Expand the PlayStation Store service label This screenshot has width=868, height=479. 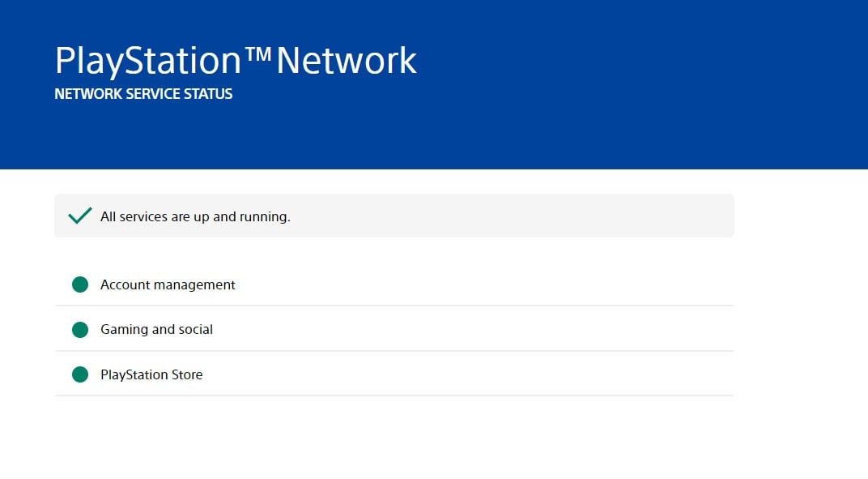coord(151,375)
